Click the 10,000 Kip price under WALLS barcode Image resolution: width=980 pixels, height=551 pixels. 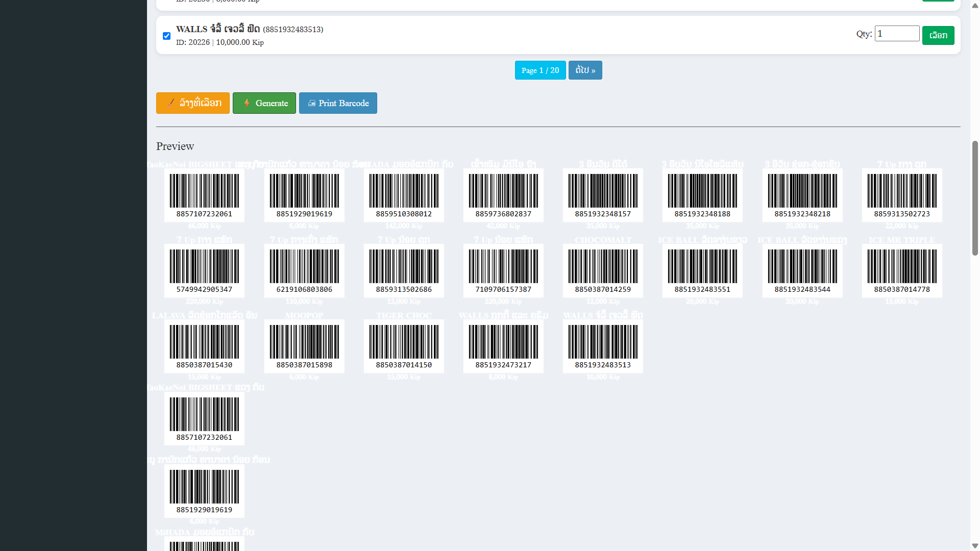tap(603, 377)
